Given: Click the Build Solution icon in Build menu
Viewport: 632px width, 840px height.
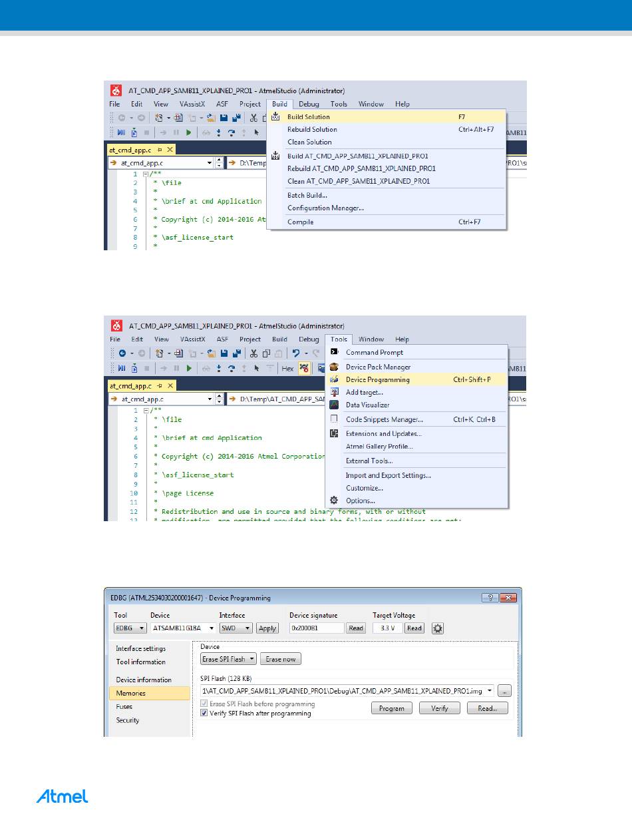Looking at the screenshot, I should point(276,116).
